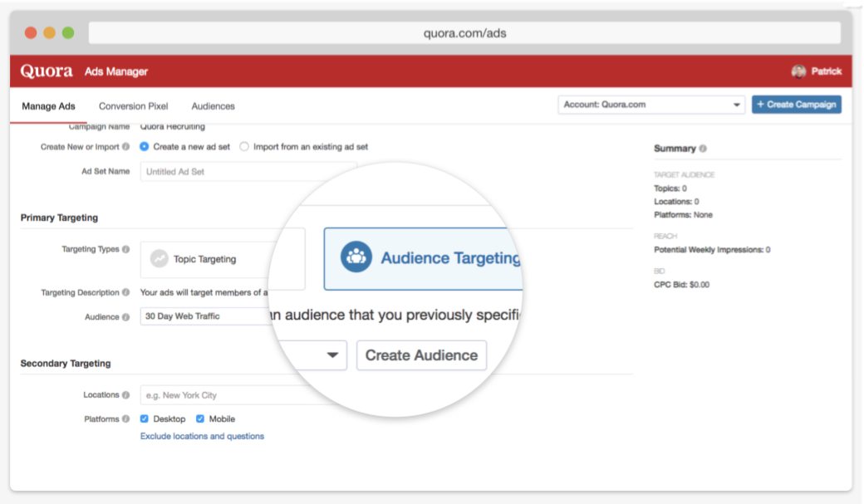Click the Create Campaign button
The width and height of the screenshot is (864, 504).
797,105
